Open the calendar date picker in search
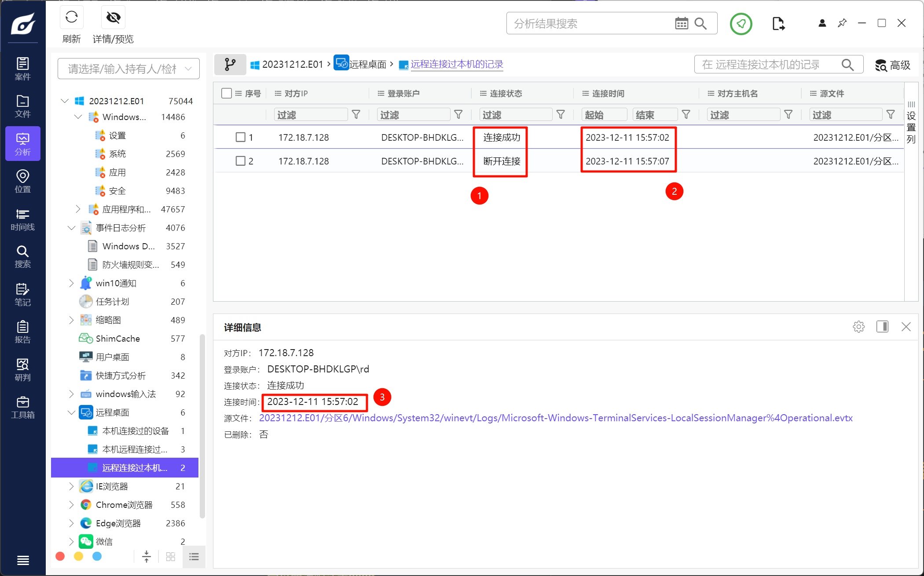 tap(681, 24)
